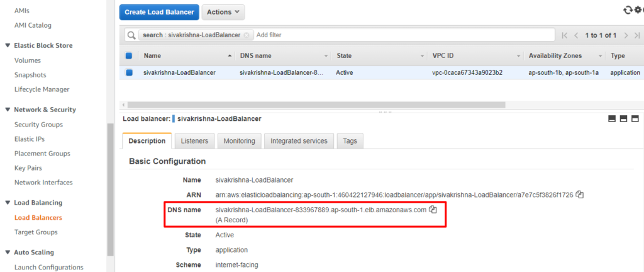Open Security Groups in the sidebar
Image resolution: width=644 pixels, height=272 pixels.
(38, 125)
